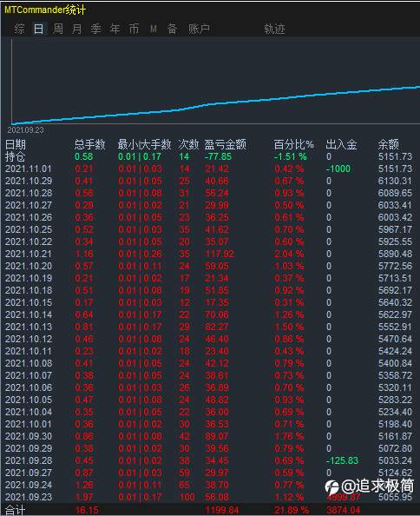Click the 5772.56 balance value
Viewport: 420px width, 516px height.
tap(395, 266)
